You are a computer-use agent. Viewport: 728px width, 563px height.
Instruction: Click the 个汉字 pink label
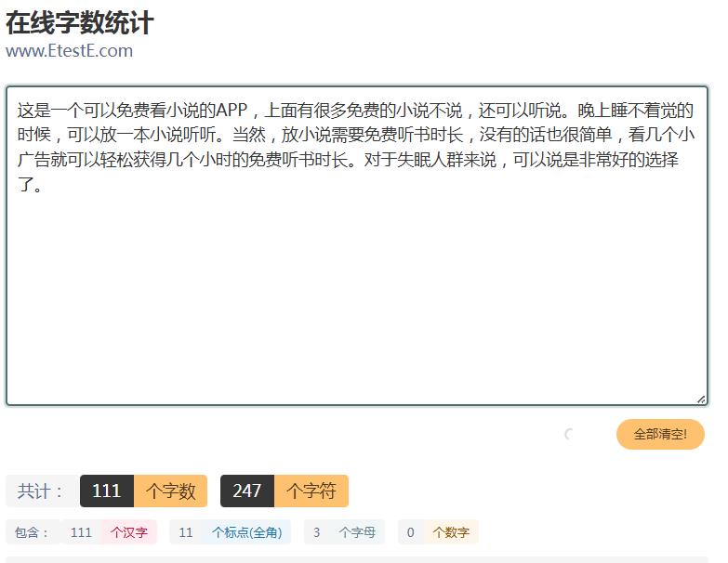[129, 532]
